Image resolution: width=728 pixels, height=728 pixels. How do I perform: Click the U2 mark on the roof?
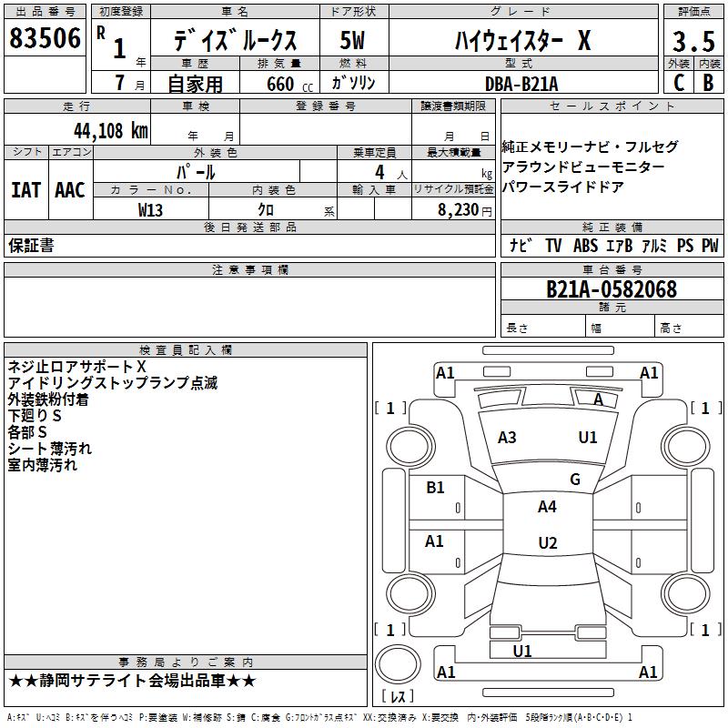(548, 542)
